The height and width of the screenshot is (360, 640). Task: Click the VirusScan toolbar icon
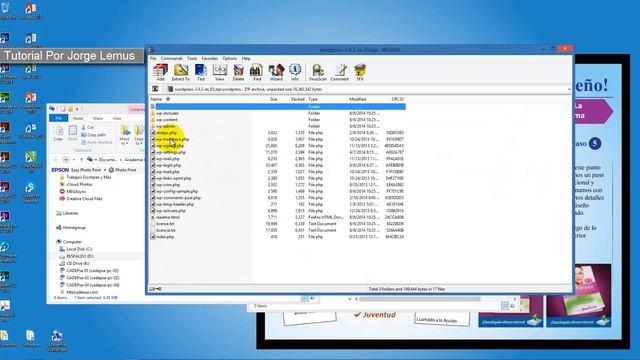[x=318, y=72]
